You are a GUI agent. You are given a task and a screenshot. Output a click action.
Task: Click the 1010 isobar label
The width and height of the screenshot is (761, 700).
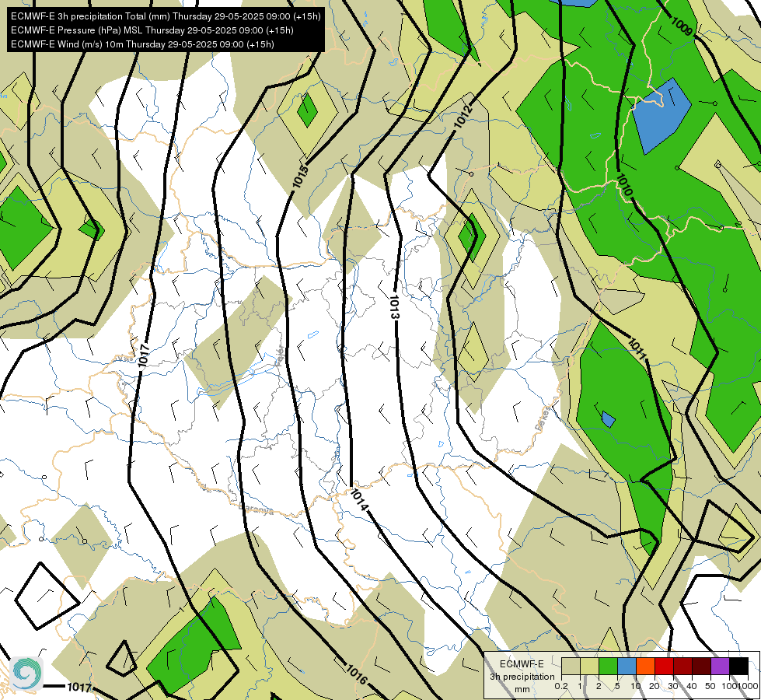(624, 184)
